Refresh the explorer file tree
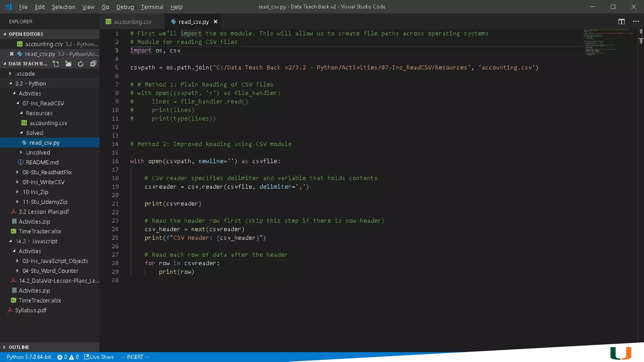This screenshot has width=644, height=362. pyautogui.click(x=80, y=64)
